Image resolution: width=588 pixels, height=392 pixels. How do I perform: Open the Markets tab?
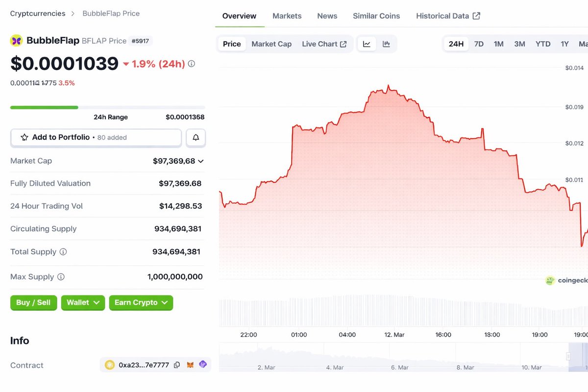click(x=287, y=16)
